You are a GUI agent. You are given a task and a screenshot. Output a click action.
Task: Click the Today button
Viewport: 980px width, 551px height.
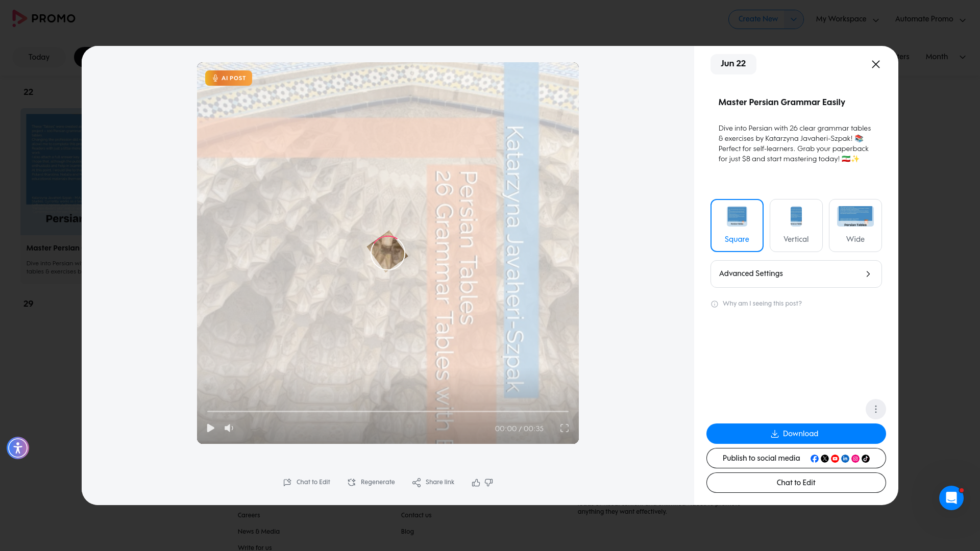point(39,57)
